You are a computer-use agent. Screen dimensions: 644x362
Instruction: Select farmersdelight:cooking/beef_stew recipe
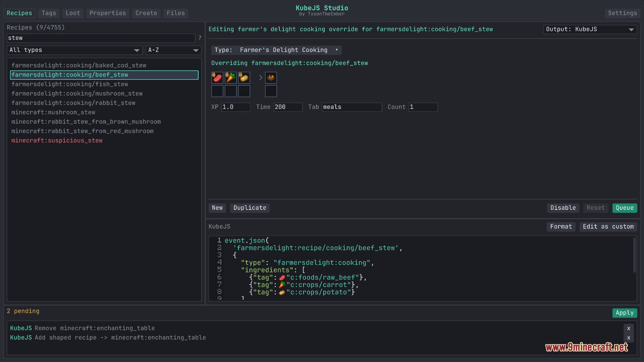tap(104, 75)
